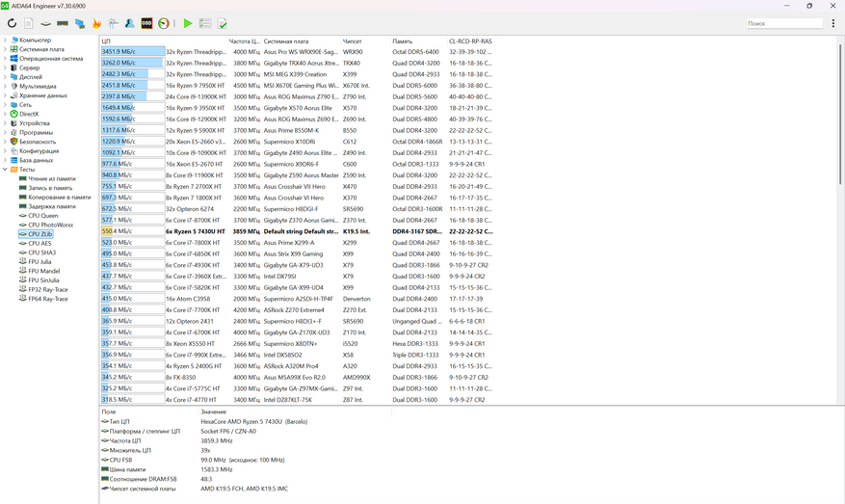Open the FPU Julia benchmark
The image size is (845, 504).
click(40, 261)
